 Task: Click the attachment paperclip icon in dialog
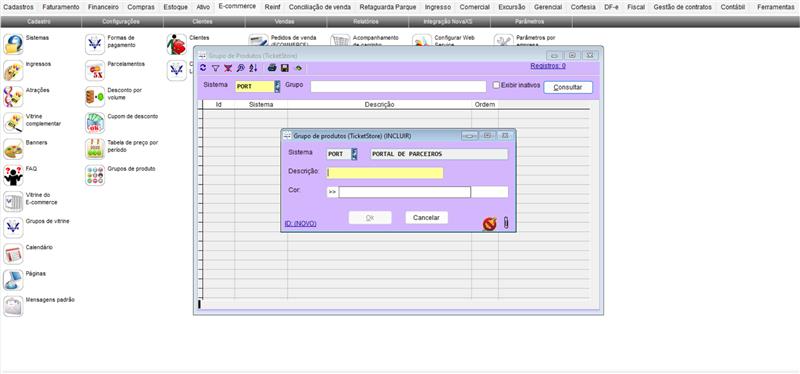coord(506,223)
